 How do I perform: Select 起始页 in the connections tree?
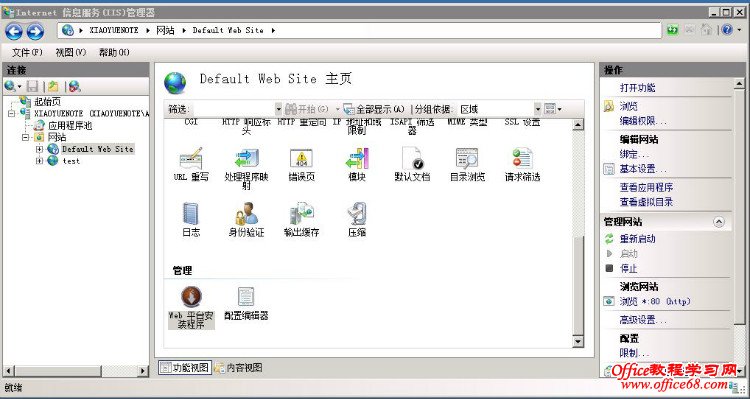(47, 102)
